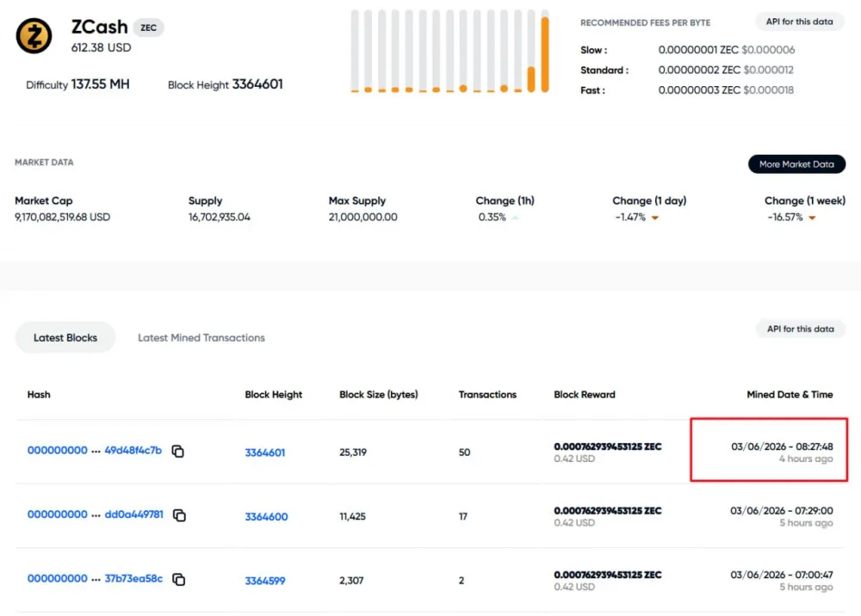Image resolution: width=861 pixels, height=616 pixels.
Task: Open block hash 000000000 ... dd0a449781
Action: pos(95,514)
